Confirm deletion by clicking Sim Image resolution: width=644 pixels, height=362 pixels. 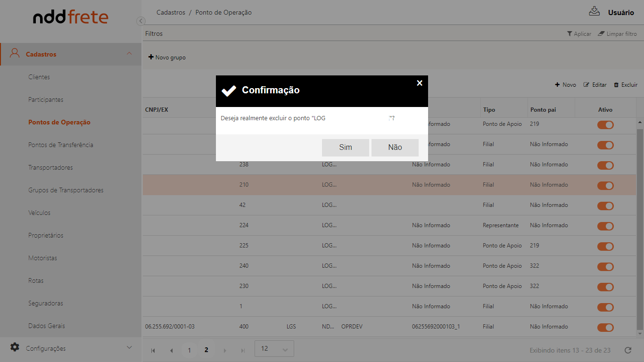(x=346, y=148)
